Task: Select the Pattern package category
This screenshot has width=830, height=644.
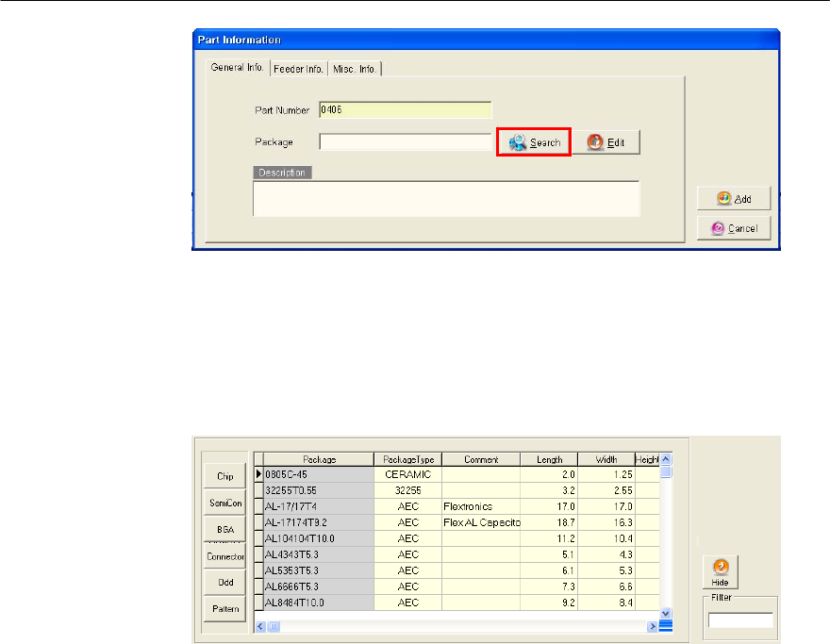Action: point(225,608)
